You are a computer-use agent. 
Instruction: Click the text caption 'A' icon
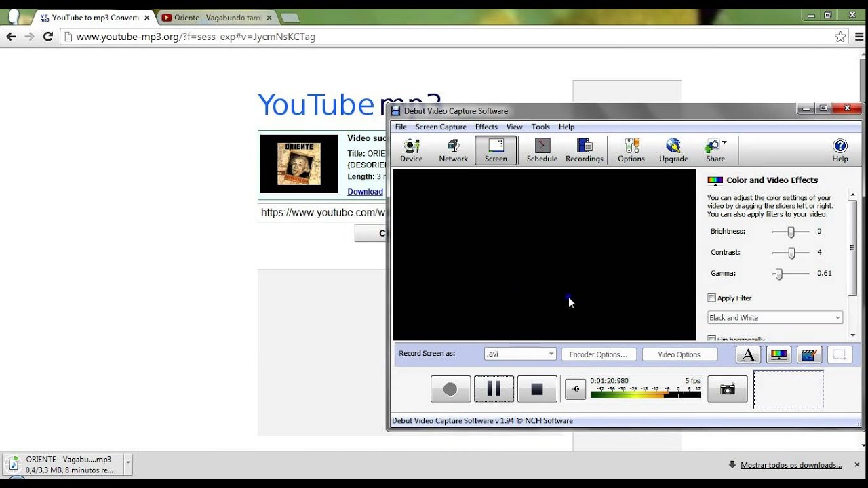748,354
